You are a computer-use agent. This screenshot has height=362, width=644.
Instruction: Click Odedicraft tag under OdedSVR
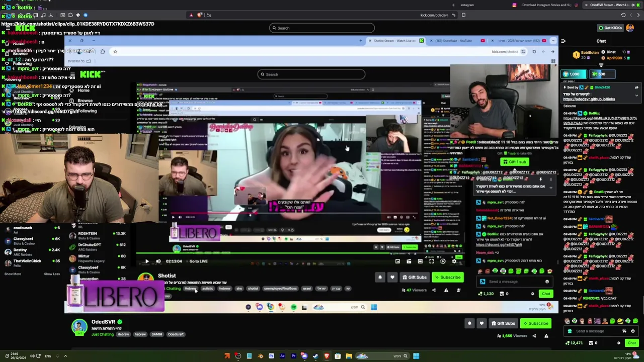click(176, 334)
